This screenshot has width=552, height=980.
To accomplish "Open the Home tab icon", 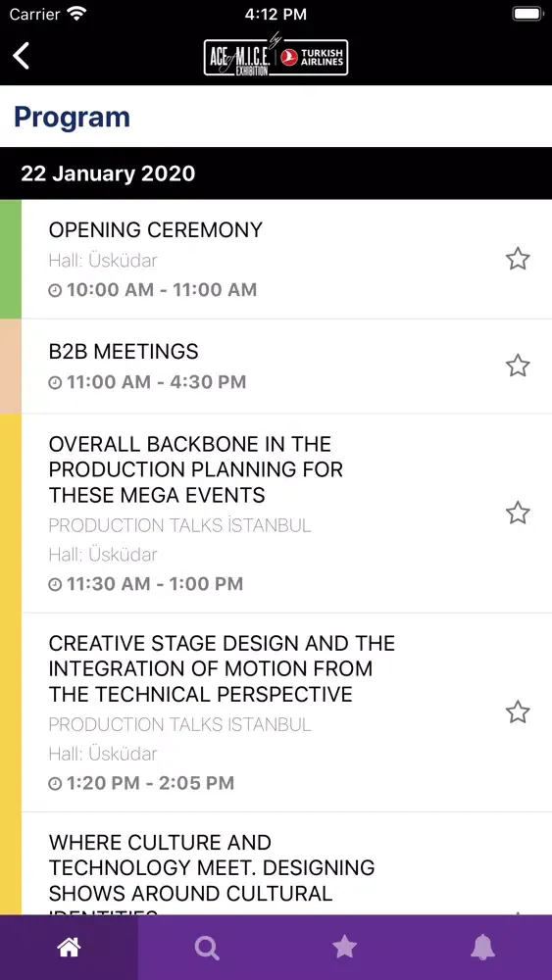I will [69, 948].
